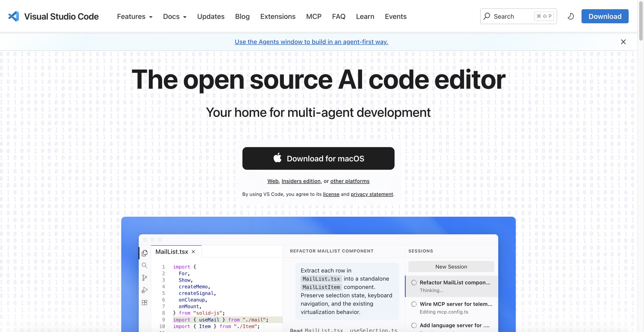Click the search magnifier icon in header
Image resolution: width=644 pixels, height=332 pixels.
click(487, 16)
